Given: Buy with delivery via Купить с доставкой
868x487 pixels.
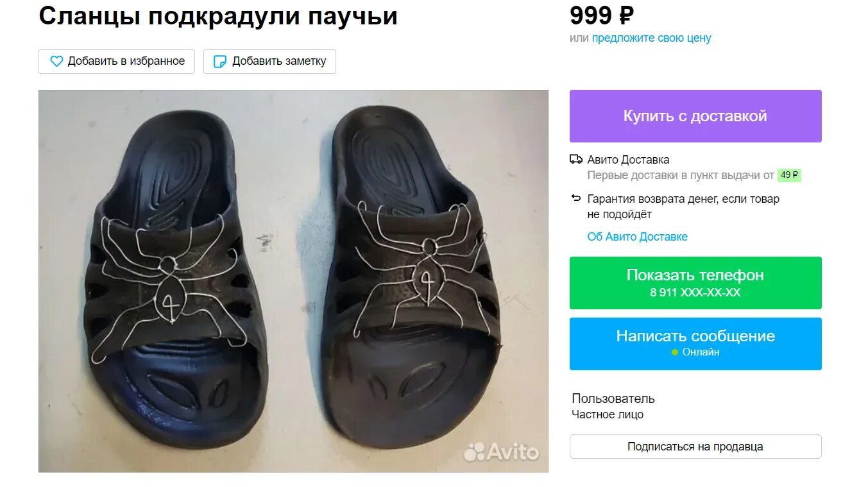Looking at the screenshot, I should pos(695,116).
